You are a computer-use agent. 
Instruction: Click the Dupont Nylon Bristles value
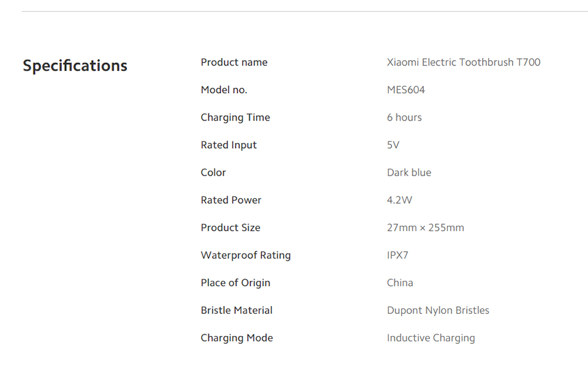(x=438, y=310)
